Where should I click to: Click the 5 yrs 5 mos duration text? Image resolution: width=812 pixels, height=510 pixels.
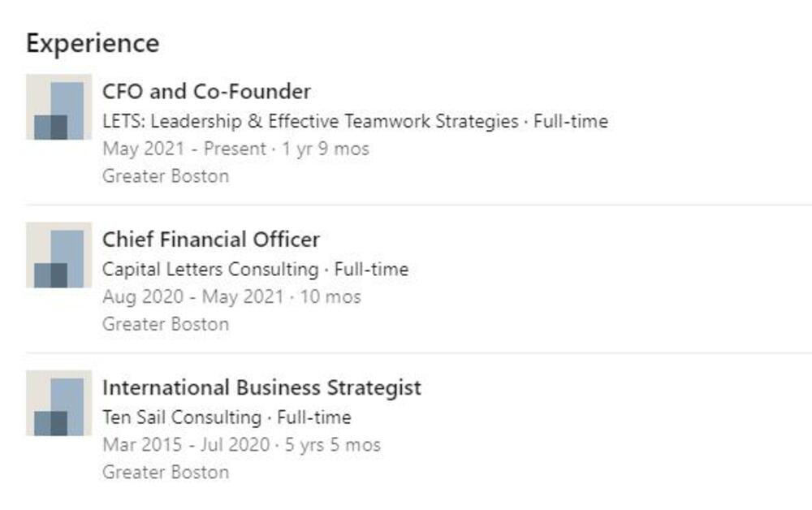pyautogui.click(x=333, y=445)
